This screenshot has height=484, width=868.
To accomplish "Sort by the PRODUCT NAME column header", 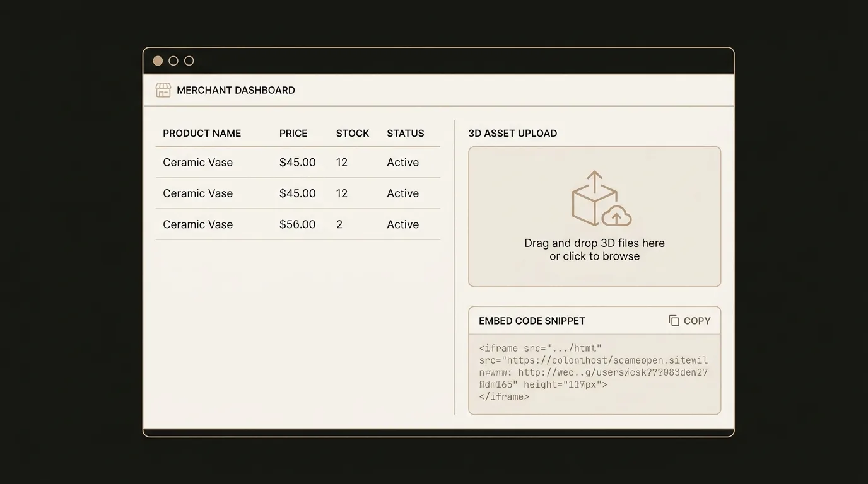I will (202, 134).
